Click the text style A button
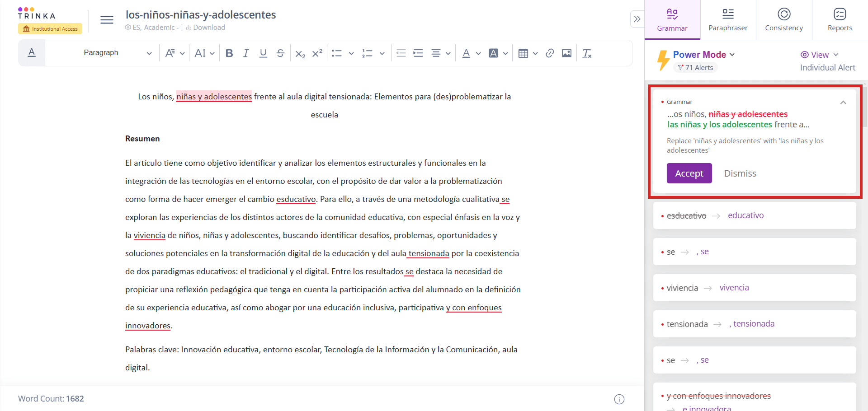This screenshot has width=868, height=411. (32, 53)
